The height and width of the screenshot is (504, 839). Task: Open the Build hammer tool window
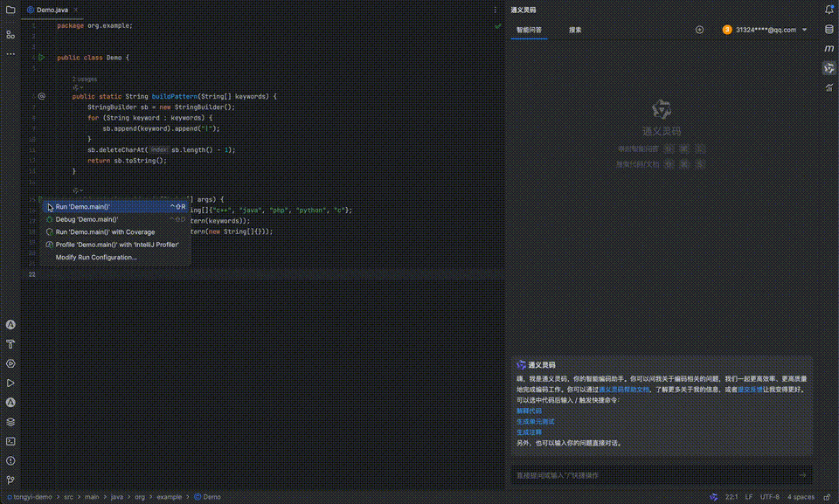[x=10, y=344]
